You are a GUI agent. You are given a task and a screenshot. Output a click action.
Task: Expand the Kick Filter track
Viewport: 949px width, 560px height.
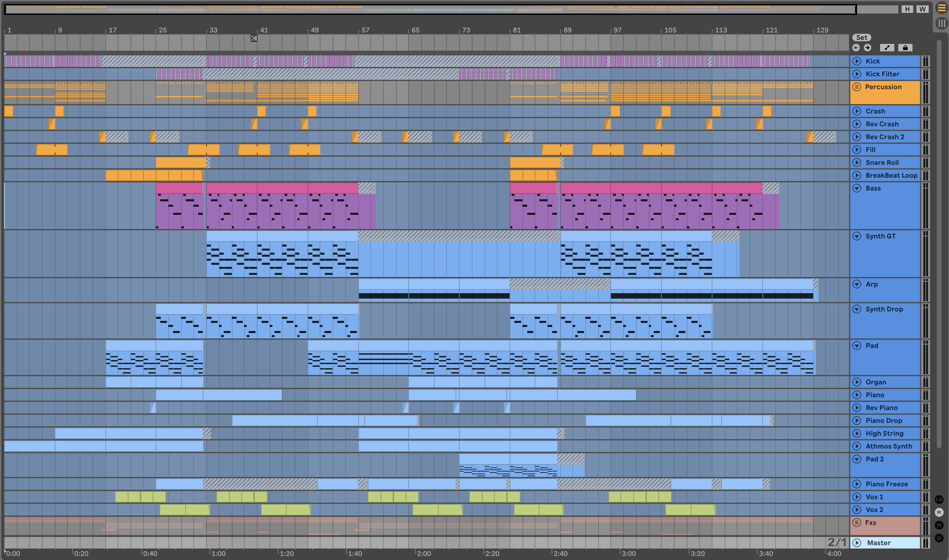(857, 74)
